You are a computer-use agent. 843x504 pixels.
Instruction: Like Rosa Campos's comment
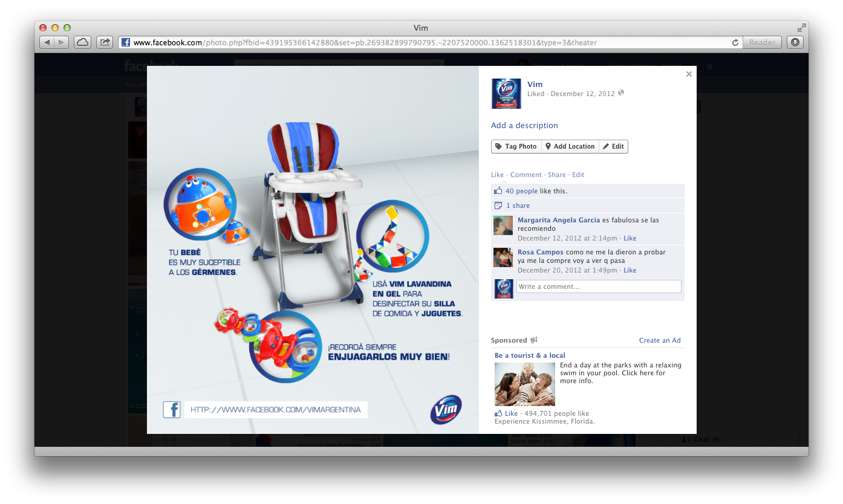click(630, 270)
